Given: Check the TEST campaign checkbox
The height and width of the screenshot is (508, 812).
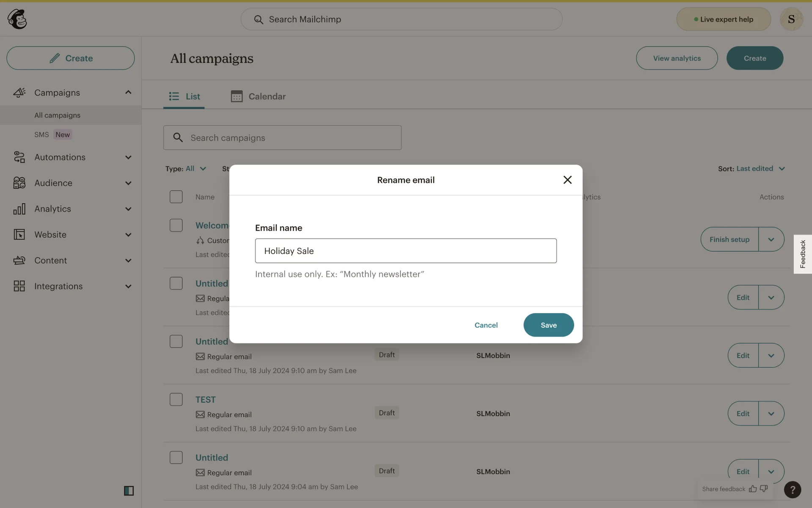Looking at the screenshot, I should click(x=176, y=399).
